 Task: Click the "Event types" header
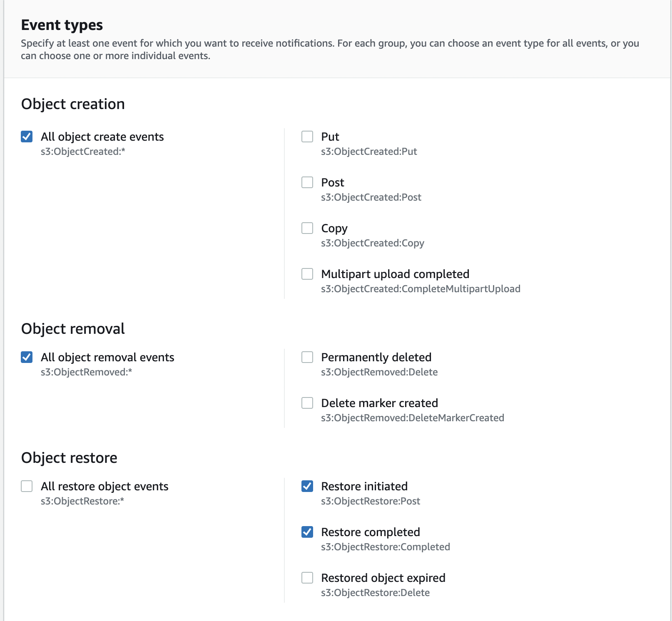[62, 25]
